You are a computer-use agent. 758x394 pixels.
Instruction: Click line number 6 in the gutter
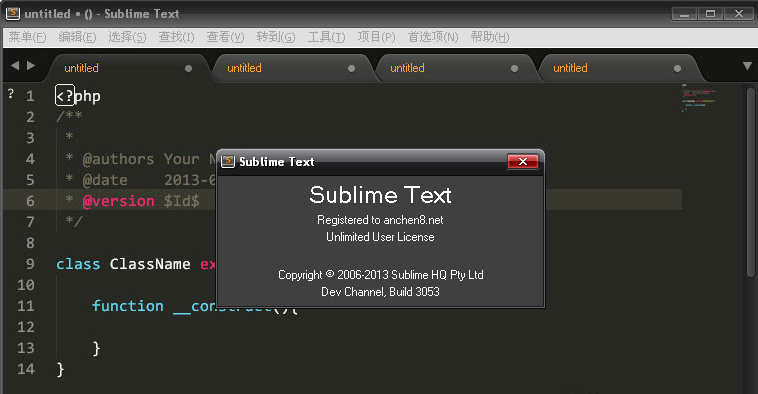[x=30, y=201]
